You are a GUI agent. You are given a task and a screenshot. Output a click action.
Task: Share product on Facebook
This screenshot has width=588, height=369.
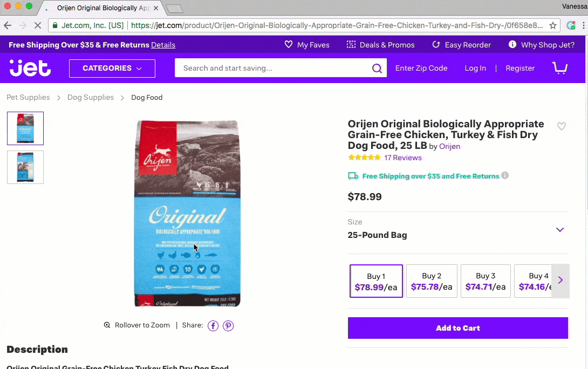[213, 325]
